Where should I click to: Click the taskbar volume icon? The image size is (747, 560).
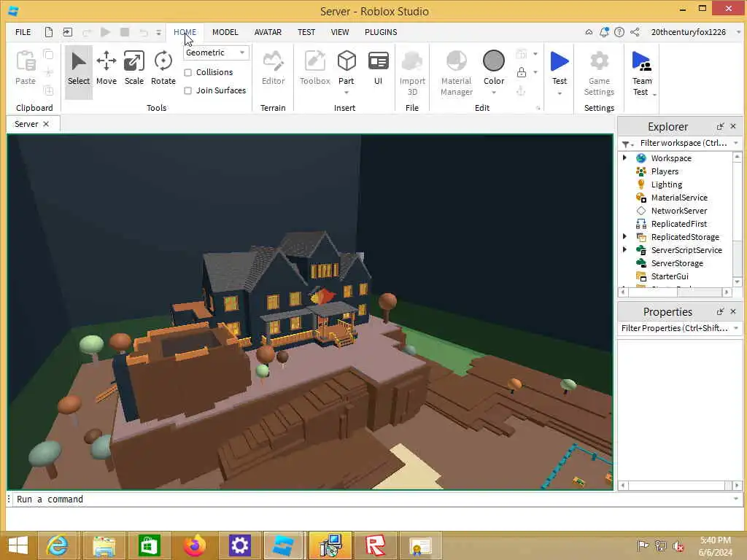coord(678,545)
